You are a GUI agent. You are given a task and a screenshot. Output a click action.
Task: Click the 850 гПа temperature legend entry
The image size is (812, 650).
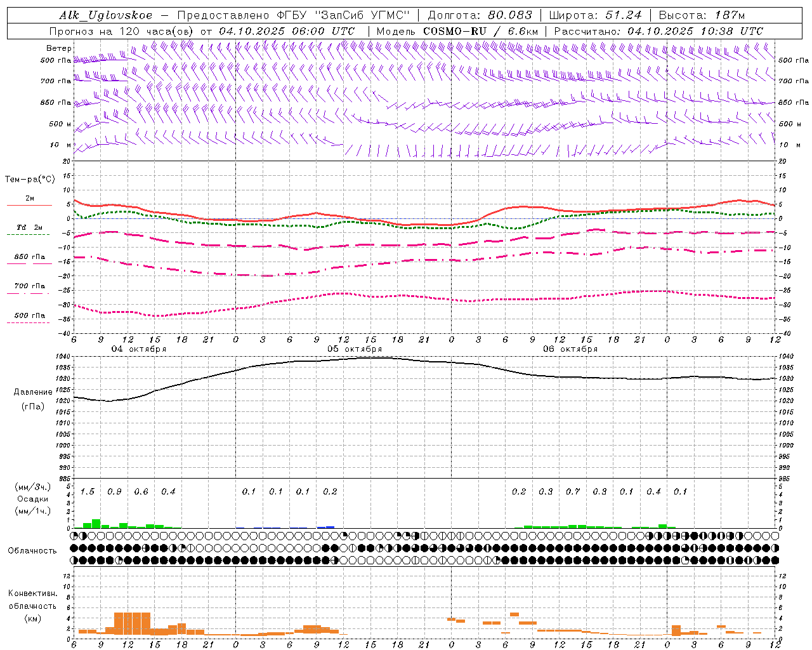[x=30, y=257]
